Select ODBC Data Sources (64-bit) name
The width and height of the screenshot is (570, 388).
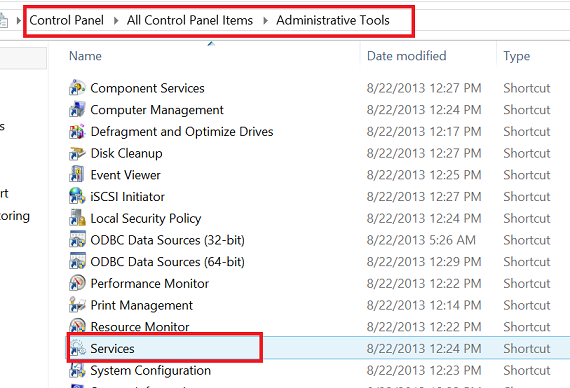(167, 262)
